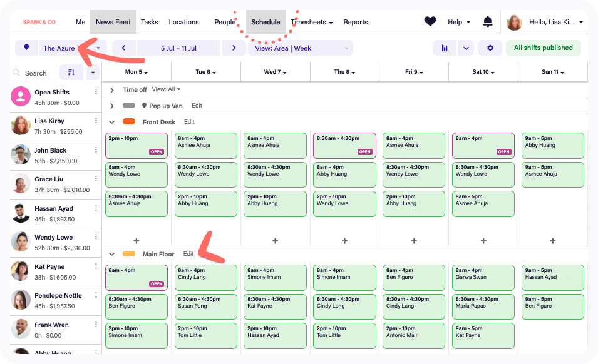598x364 pixels.
Task: Click the All shifts published button
Action: [543, 48]
